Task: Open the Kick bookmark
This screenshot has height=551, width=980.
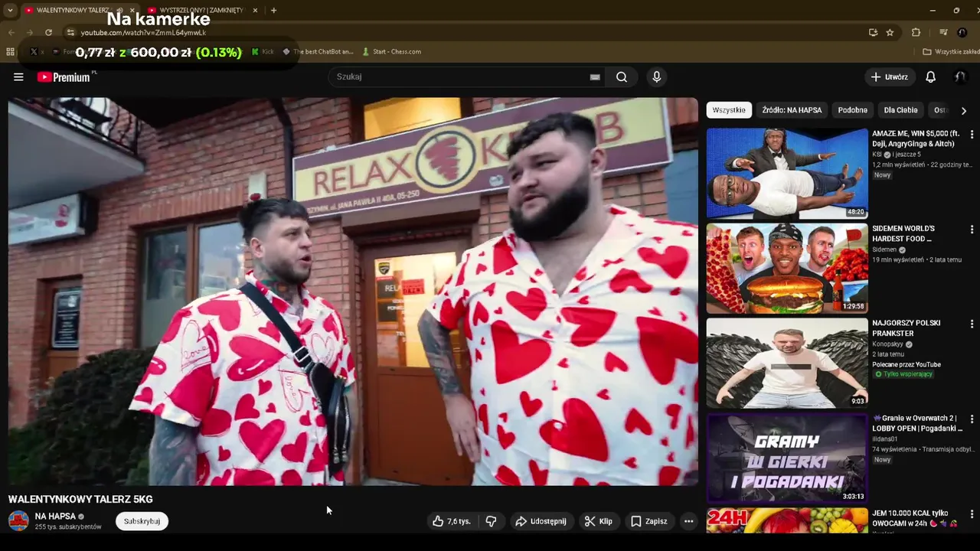Action: [263, 51]
